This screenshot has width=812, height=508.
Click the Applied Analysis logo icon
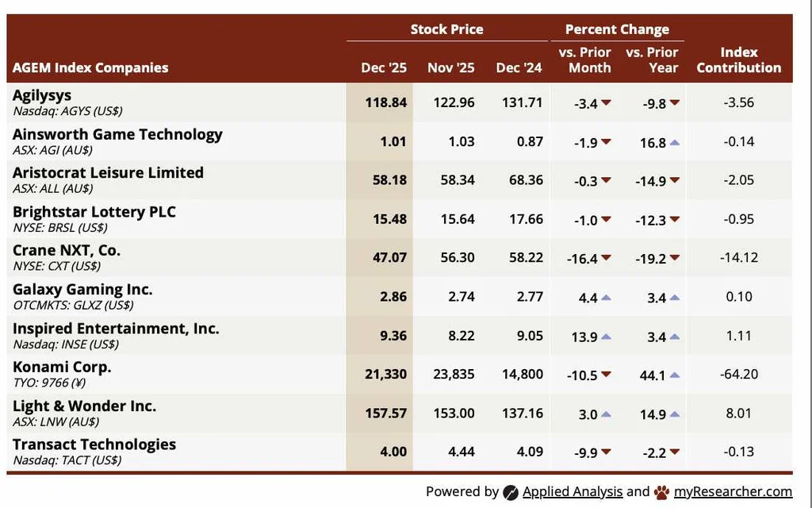(511, 492)
